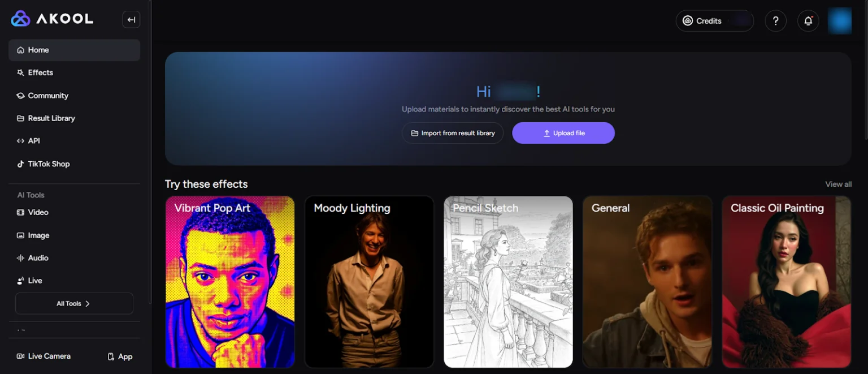The width and height of the screenshot is (868, 374).
Task: Open Video AI tools
Action: [x=38, y=212]
